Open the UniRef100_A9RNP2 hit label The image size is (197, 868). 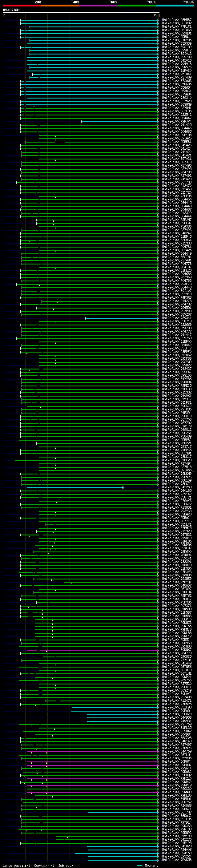[177, 833]
